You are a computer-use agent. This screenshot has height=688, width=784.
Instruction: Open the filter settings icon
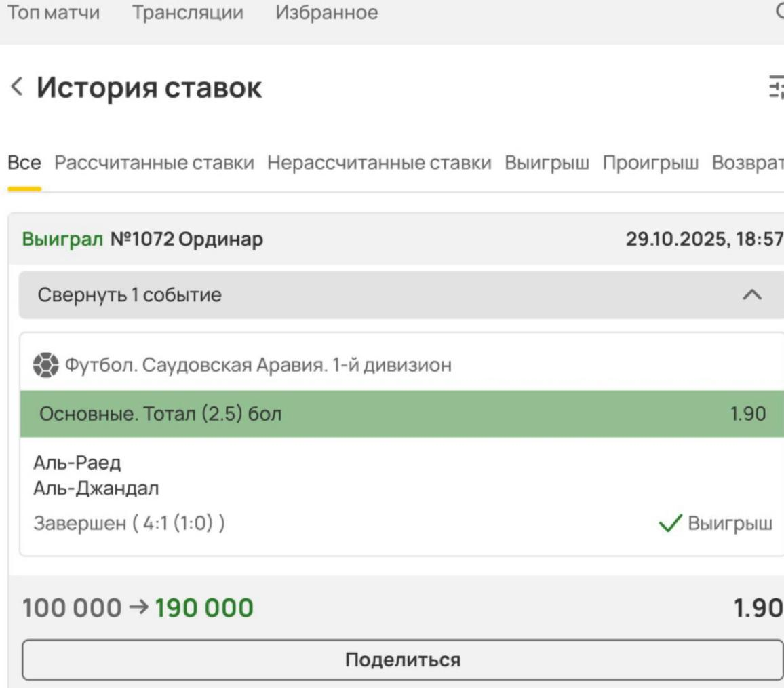[776, 88]
